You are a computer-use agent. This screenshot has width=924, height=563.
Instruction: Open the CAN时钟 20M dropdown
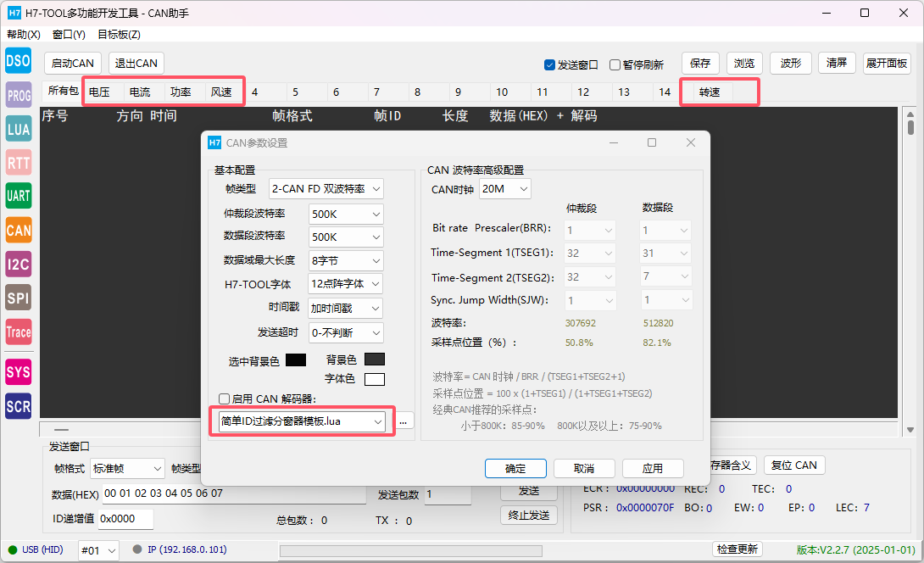tap(505, 188)
